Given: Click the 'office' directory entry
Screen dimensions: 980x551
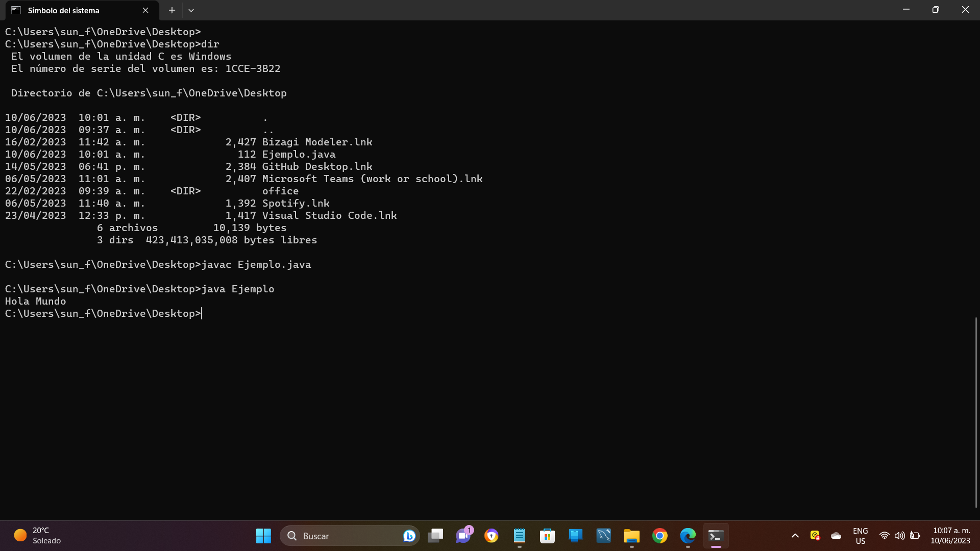Looking at the screenshot, I should [281, 191].
